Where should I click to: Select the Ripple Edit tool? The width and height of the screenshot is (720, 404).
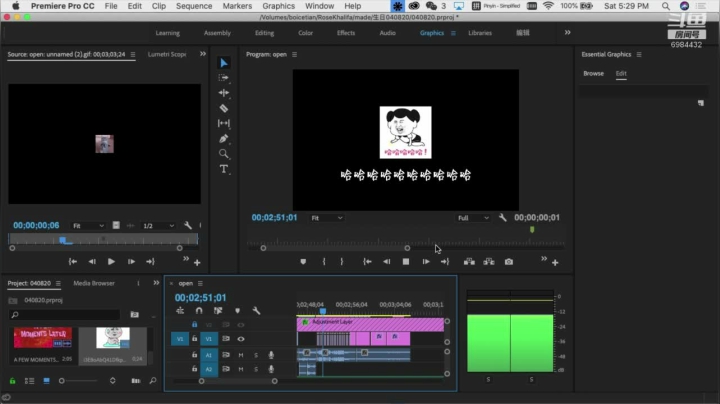pyautogui.click(x=224, y=93)
